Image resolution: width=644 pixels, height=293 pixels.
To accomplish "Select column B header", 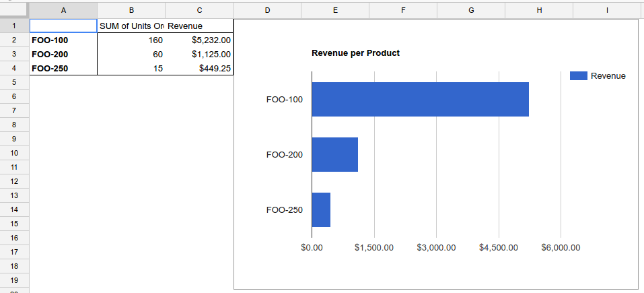I will pos(131,9).
